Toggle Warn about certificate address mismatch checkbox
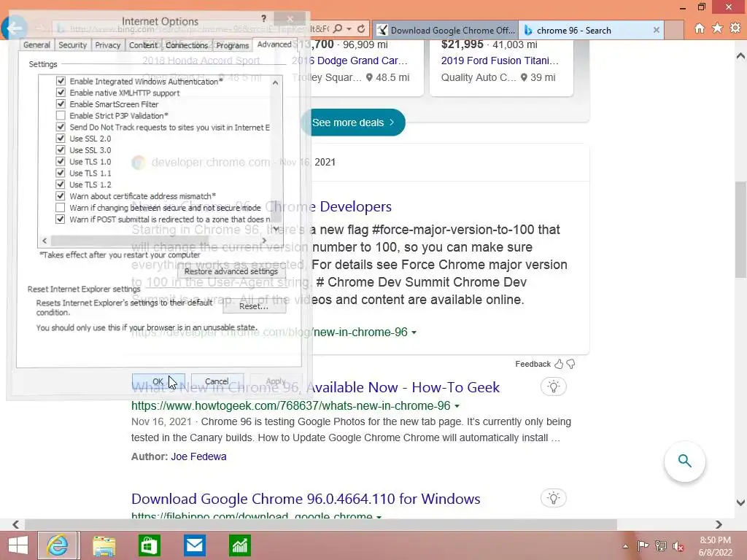The image size is (747, 560). tap(61, 195)
